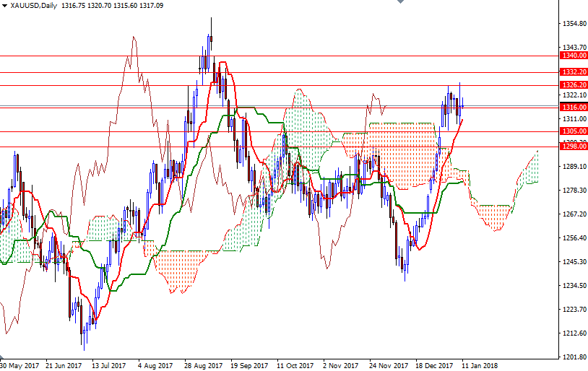Click the 28 Aug 2017 date label

tap(202, 365)
